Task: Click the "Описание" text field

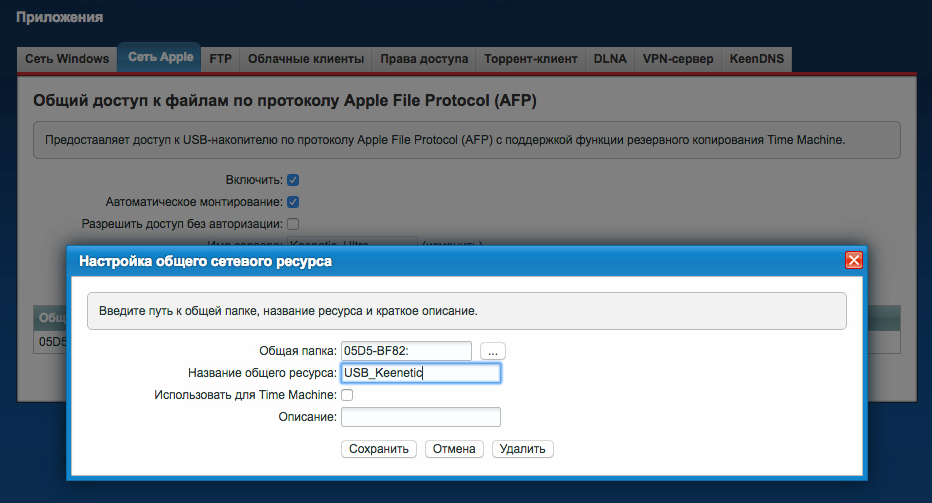Action: (420, 417)
